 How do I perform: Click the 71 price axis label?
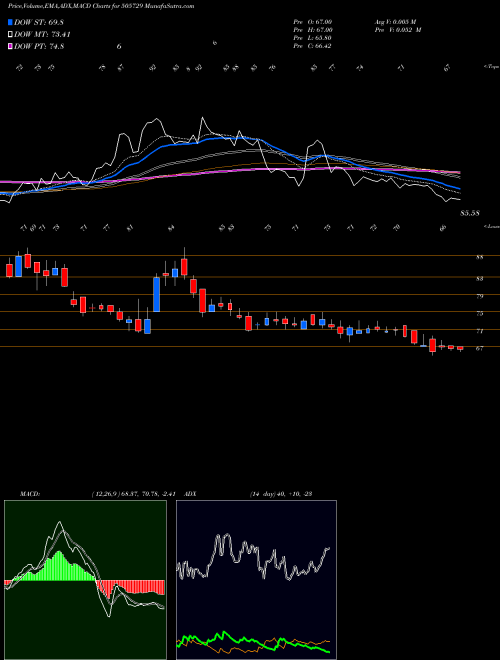pos(479,331)
